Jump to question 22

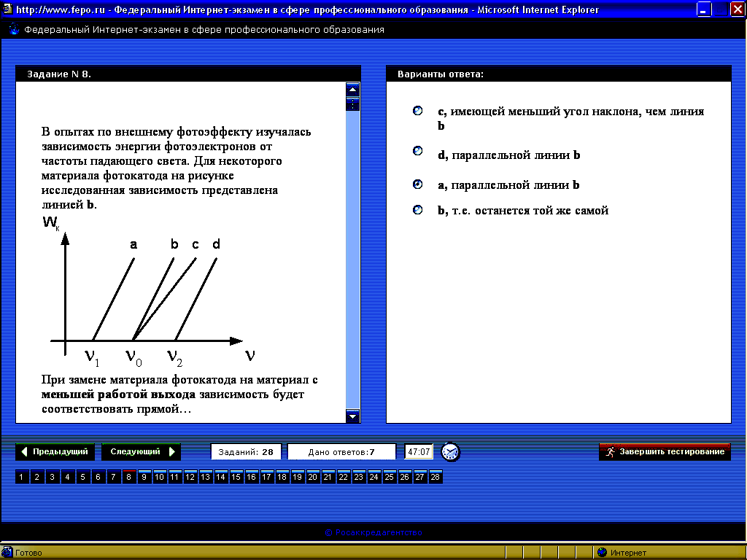(x=343, y=477)
